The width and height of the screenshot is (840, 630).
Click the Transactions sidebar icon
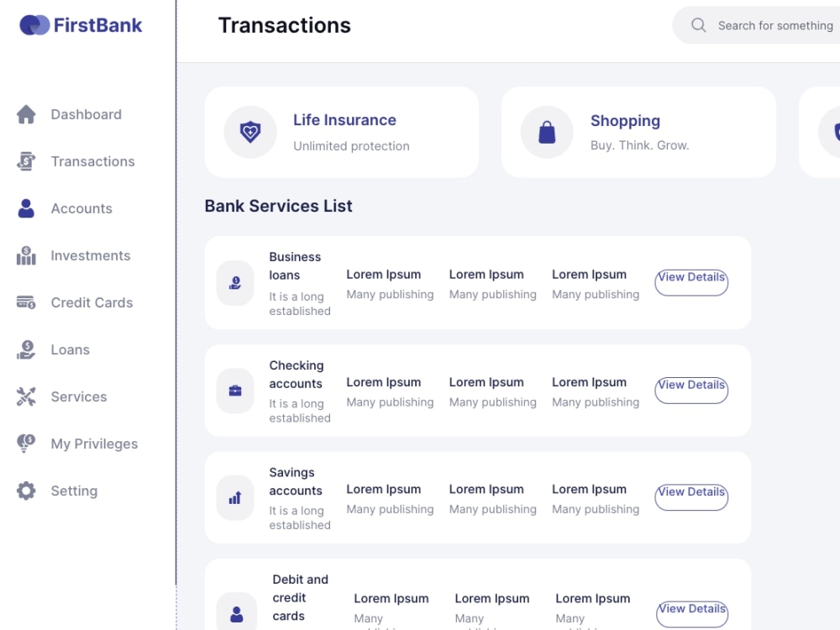[26, 161]
